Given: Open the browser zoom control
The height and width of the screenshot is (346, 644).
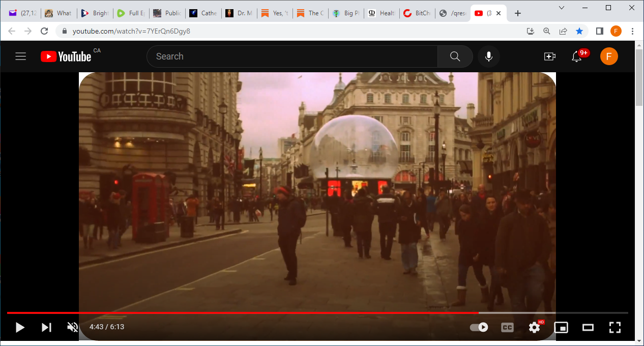Looking at the screenshot, I should pos(547,31).
